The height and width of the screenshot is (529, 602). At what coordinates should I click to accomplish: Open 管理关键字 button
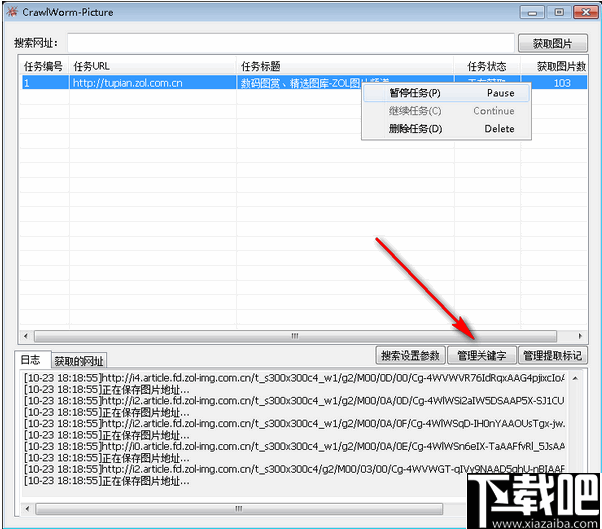point(482,355)
